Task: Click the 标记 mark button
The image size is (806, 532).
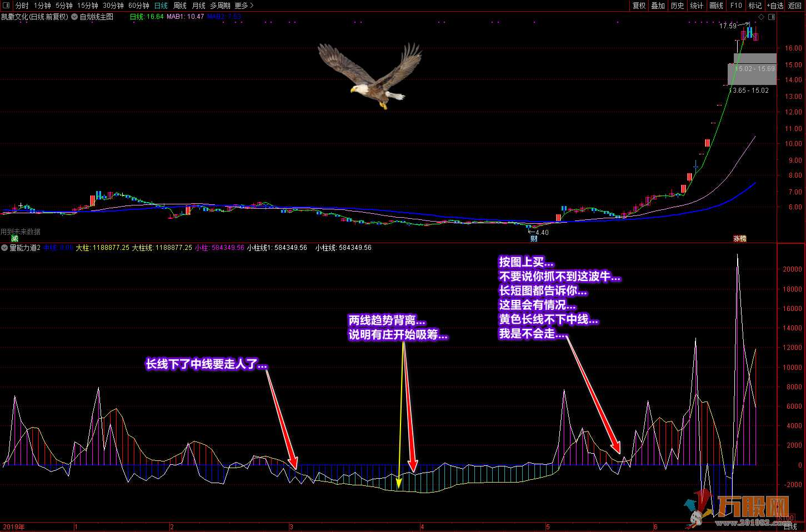Action: (x=755, y=6)
